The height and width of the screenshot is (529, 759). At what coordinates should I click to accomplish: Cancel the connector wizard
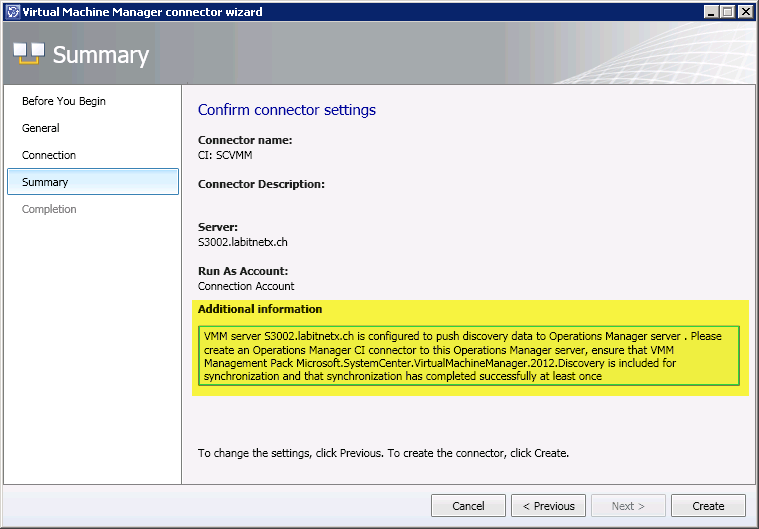click(x=468, y=506)
